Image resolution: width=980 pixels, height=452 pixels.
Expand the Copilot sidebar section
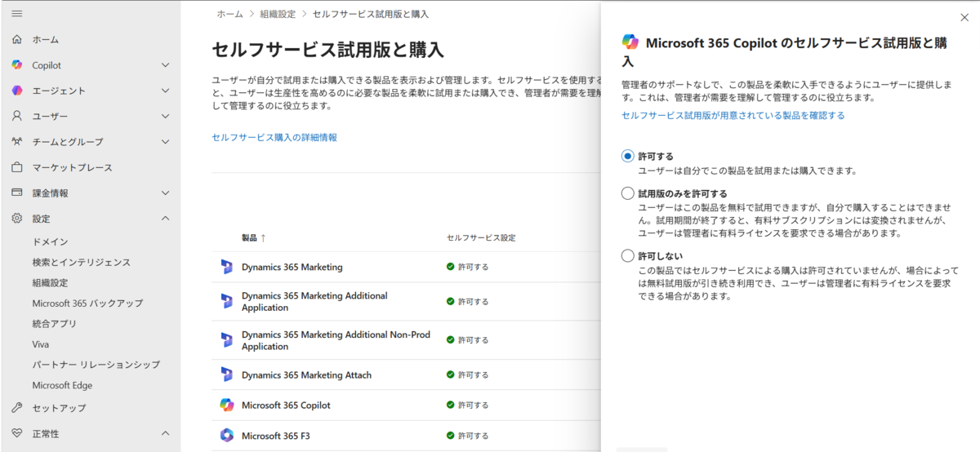coord(166,65)
